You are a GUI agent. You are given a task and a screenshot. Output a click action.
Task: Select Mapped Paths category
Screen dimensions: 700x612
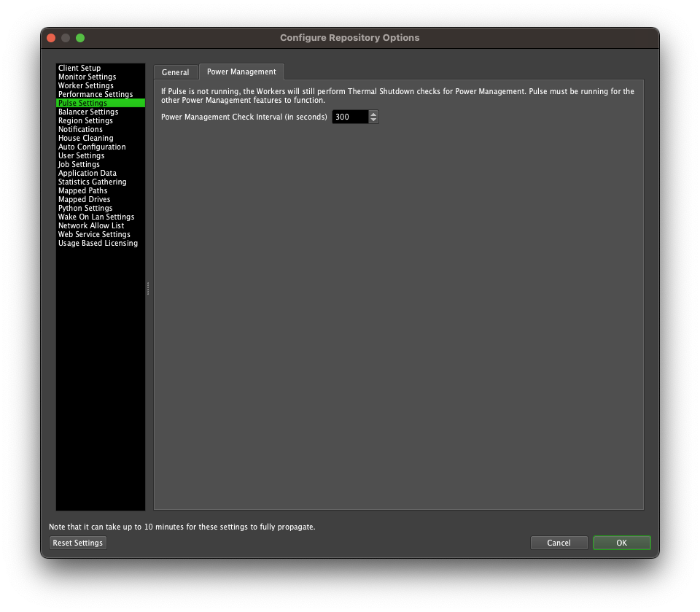tap(101, 190)
